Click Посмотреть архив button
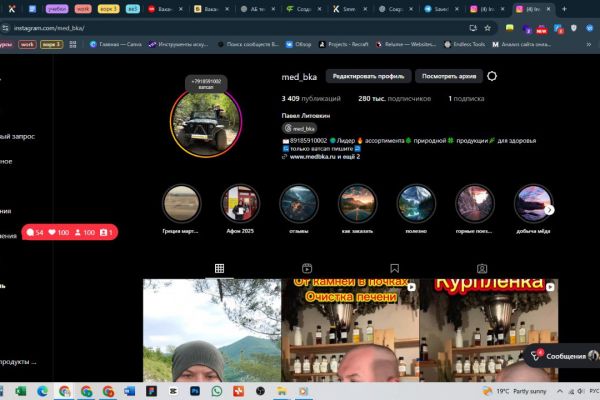This screenshot has width=600, height=400. (449, 76)
